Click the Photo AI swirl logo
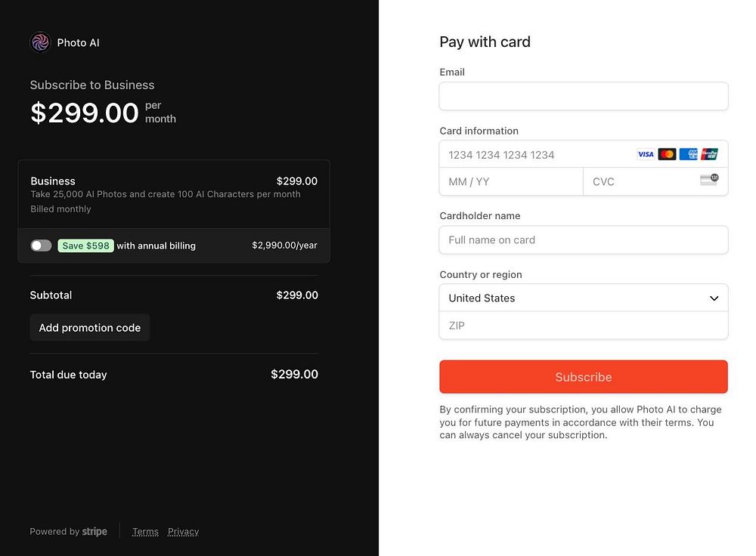The width and height of the screenshot is (756, 556). point(40,42)
